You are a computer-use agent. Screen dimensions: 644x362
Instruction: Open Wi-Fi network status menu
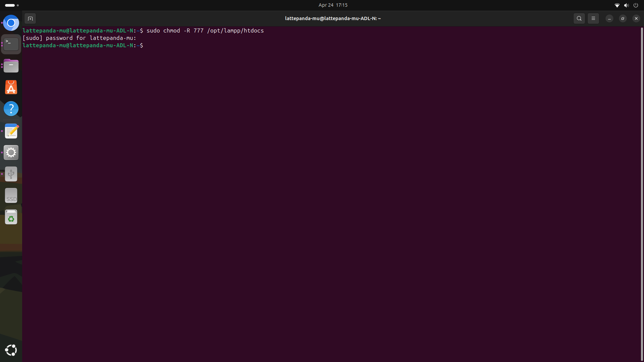click(616, 5)
